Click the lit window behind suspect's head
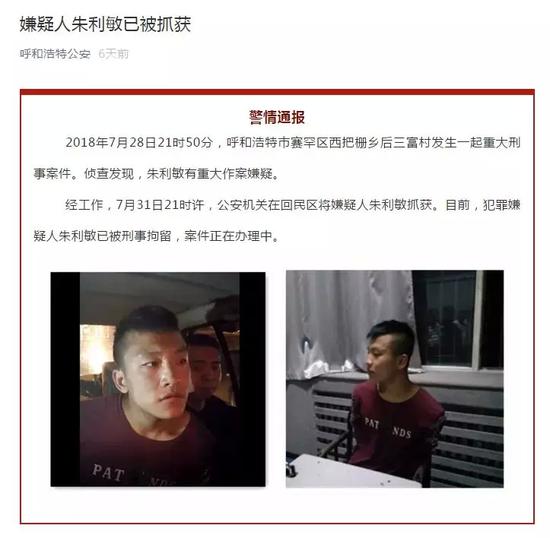Viewport: 550px width, 538px height. tap(97, 352)
